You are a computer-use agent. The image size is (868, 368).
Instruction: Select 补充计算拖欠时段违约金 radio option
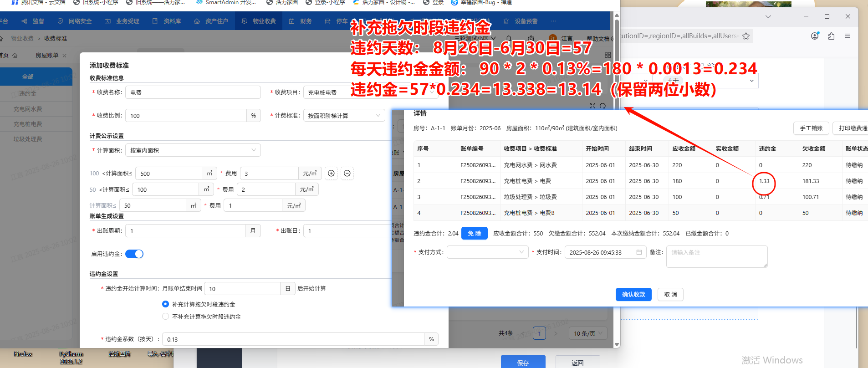point(165,304)
